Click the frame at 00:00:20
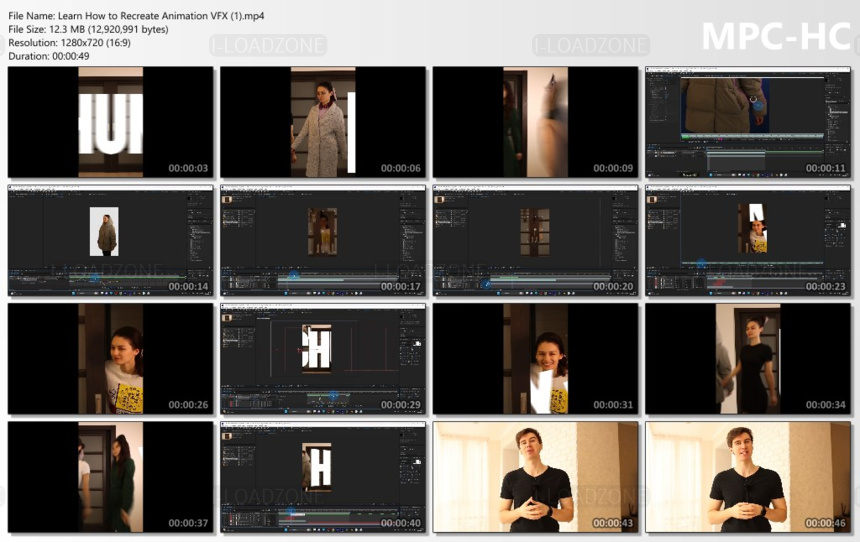 coord(535,240)
